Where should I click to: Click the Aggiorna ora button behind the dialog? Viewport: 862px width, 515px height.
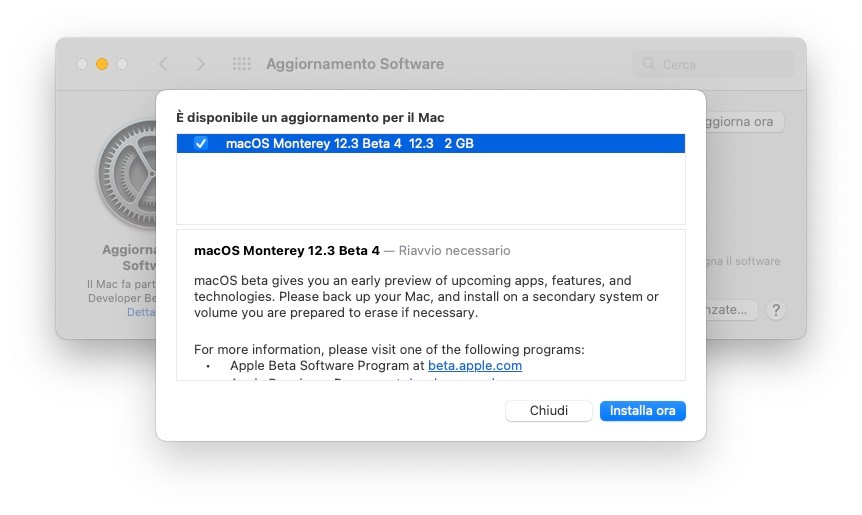click(744, 122)
